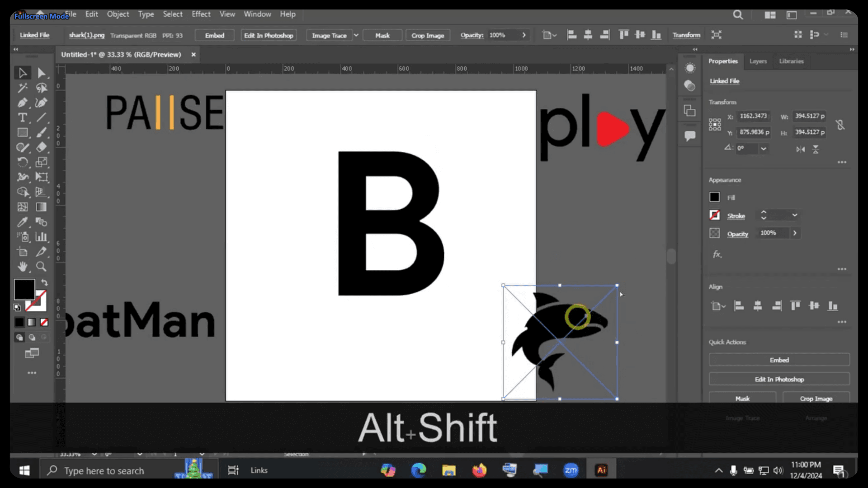Screen dimensions: 868x488
Task: Switch to the Libraries tab
Action: click(791, 61)
